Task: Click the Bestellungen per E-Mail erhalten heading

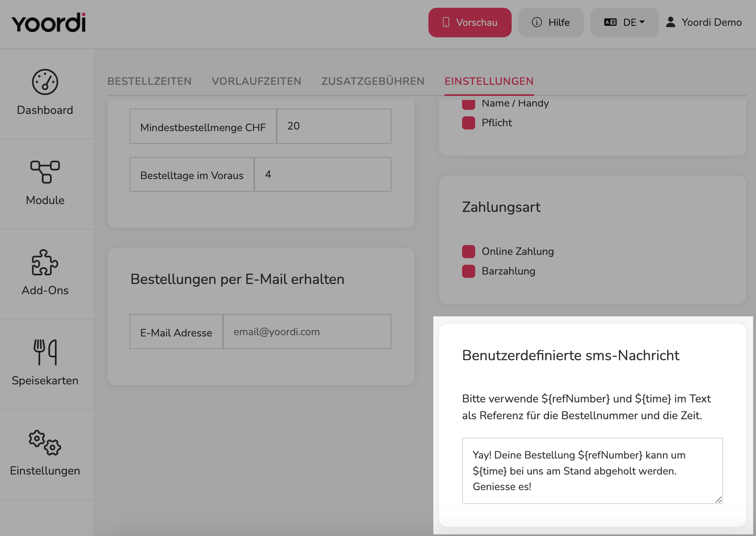Action: click(237, 279)
